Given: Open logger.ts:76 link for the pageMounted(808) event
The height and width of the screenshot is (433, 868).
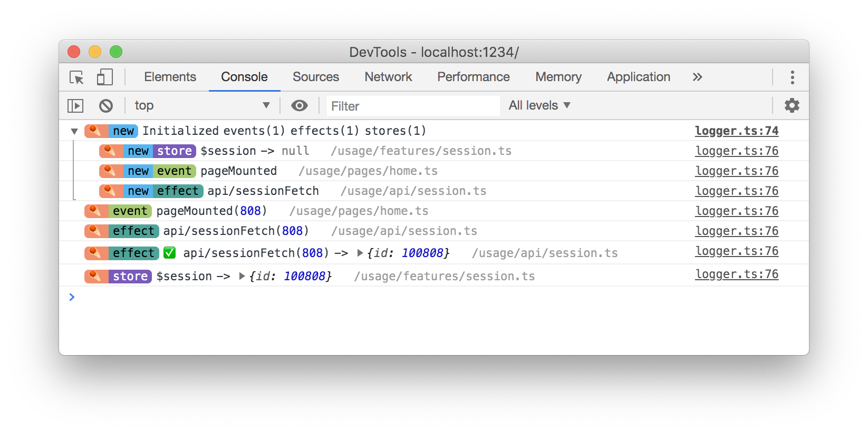Looking at the screenshot, I should point(736,211).
